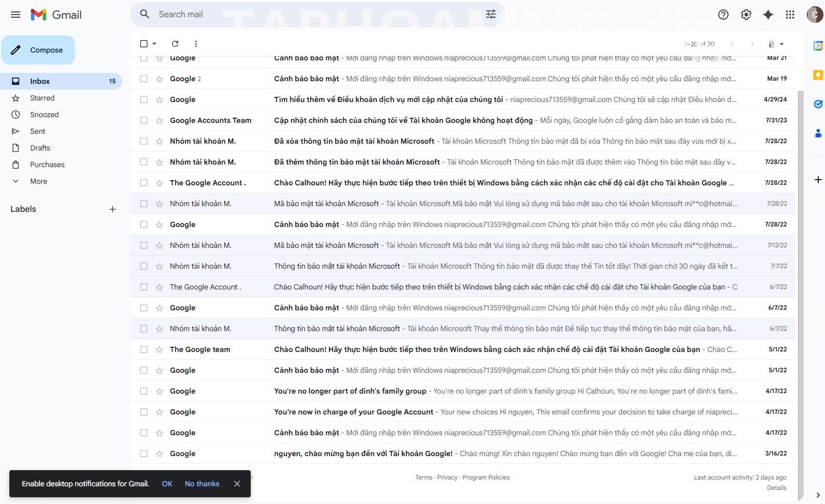Screen dimensions: 825x504
Task: Open the Drafts folder
Action: pyautogui.click(x=40, y=148)
